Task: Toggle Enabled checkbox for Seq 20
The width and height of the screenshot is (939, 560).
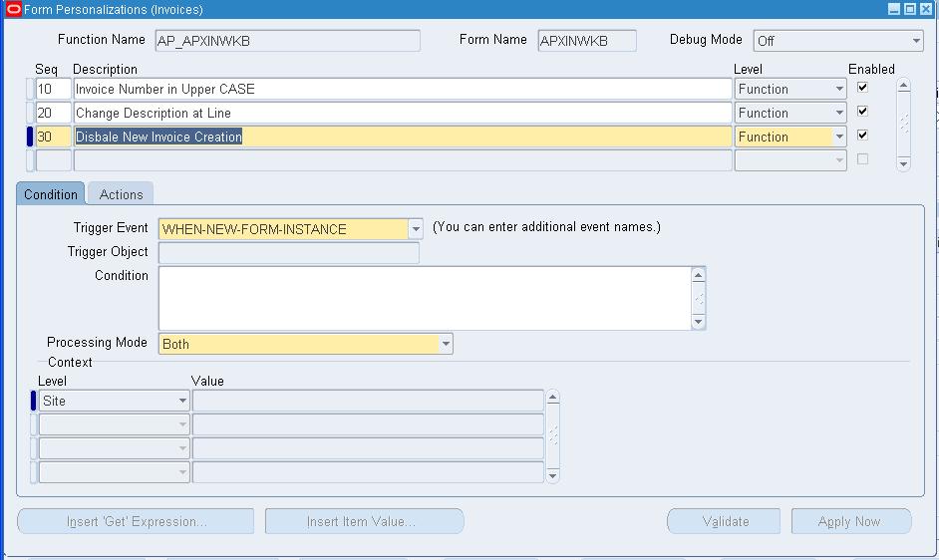Action: point(862,112)
